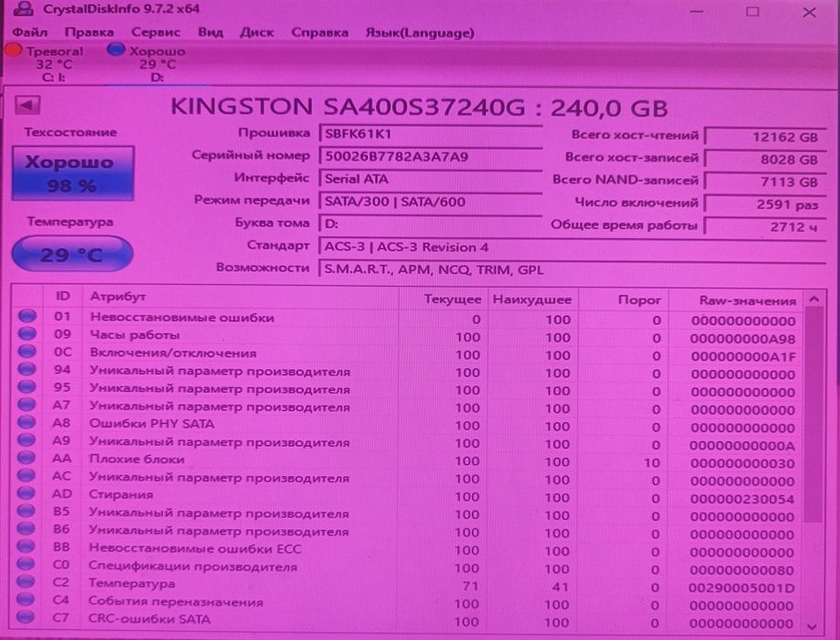The image size is (840, 640).
Task: Click the blue Хорошо status circle icon
Action: pos(115,49)
